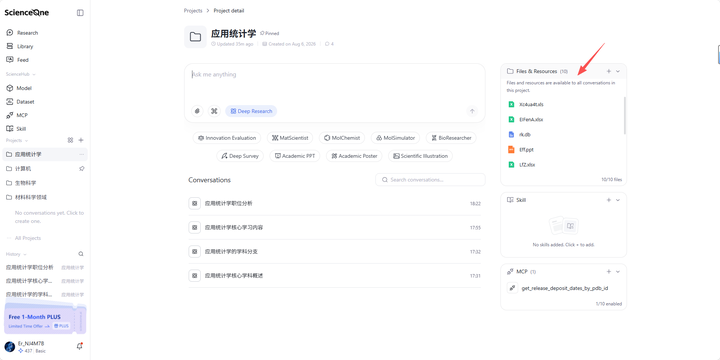720x360 pixels.
Task: Click the tools command icon in prompt box
Action: coord(214,111)
